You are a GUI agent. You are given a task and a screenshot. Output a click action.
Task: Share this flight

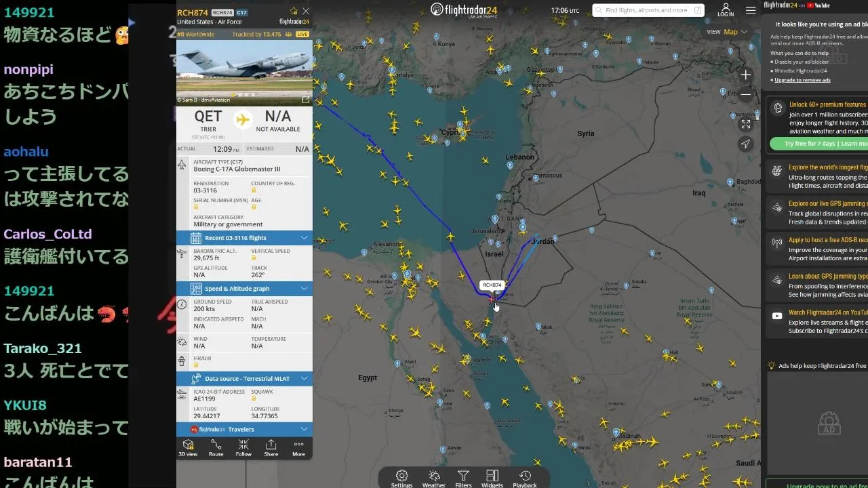click(271, 448)
